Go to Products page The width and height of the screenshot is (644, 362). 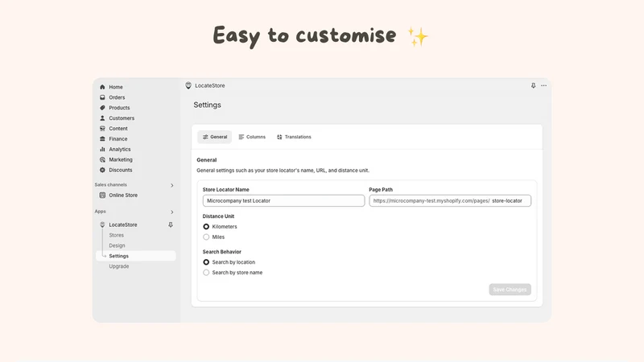click(119, 108)
